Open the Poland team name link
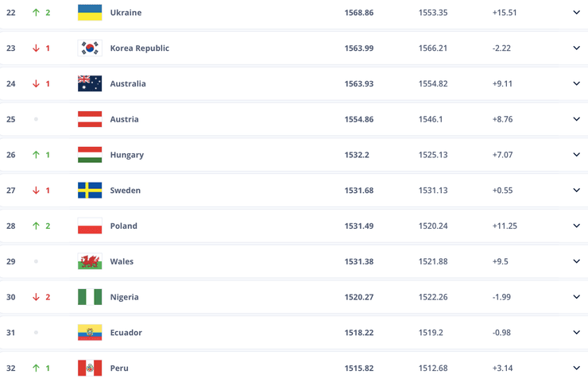 point(123,226)
